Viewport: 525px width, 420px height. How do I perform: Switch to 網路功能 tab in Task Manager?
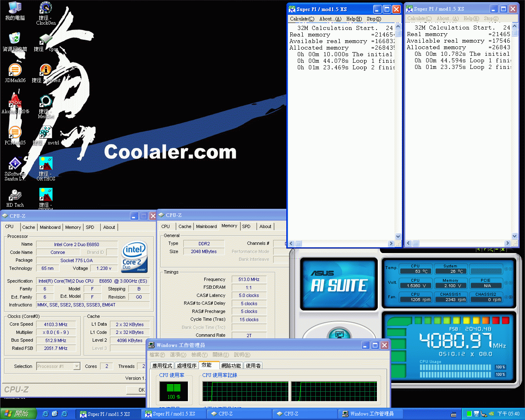point(231,365)
